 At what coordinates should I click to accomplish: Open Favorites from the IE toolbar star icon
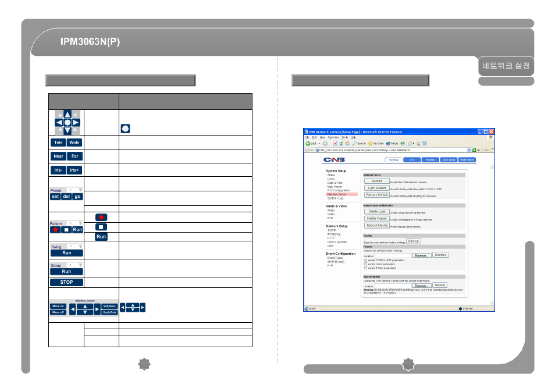pyautogui.click(x=376, y=144)
